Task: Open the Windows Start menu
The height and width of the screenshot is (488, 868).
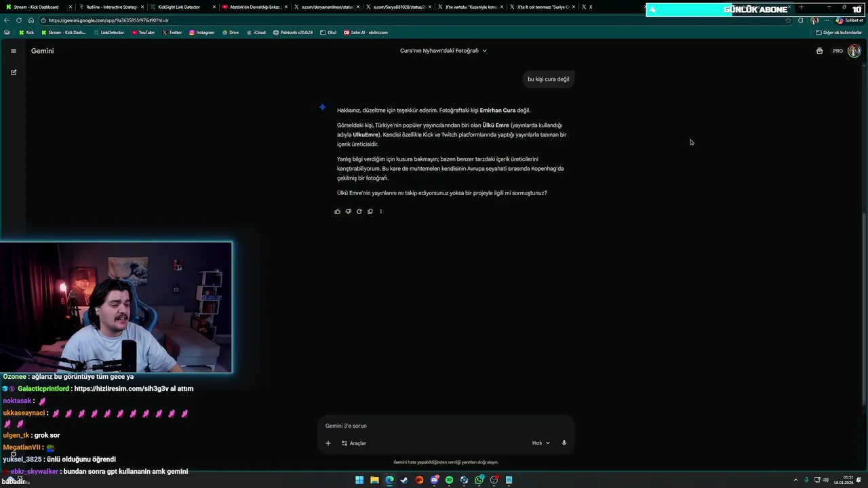Action: pyautogui.click(x=359, y=480)
